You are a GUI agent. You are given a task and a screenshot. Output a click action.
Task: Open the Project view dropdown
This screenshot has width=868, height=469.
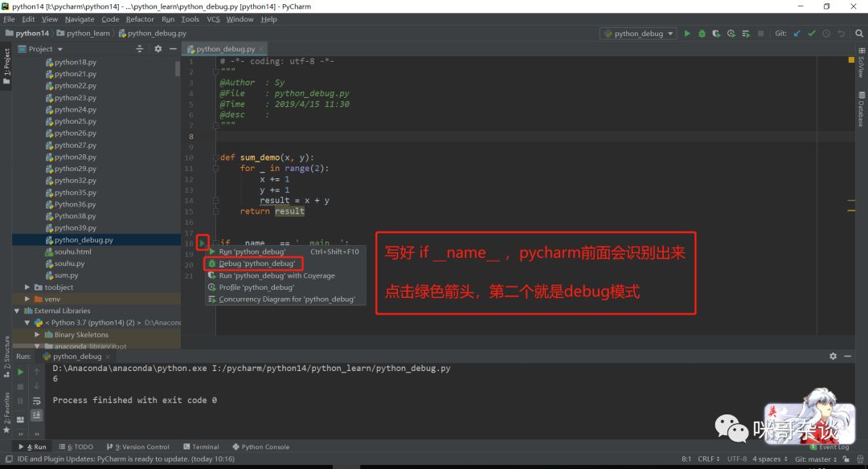pyautogui.click(x=41, y=49)
